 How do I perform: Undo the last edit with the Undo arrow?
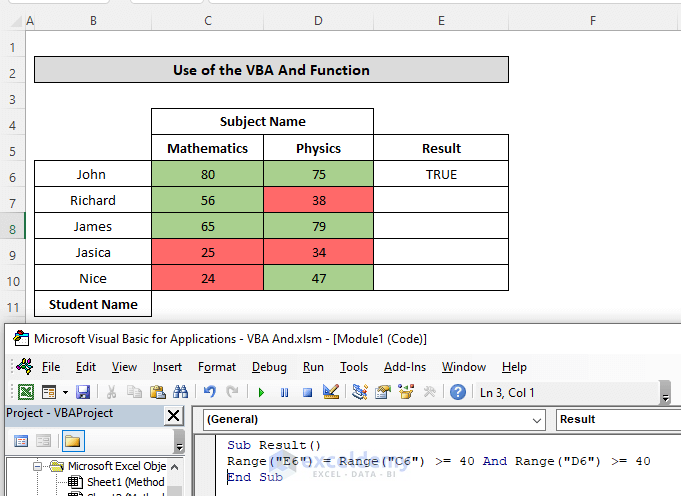[209, 392]
